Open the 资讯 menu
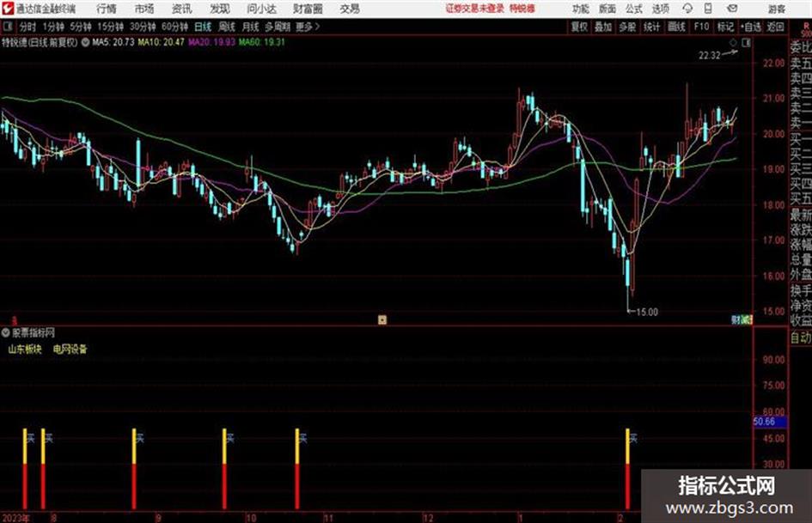Screen dimensions: 812x523 (x=181, y=9)
